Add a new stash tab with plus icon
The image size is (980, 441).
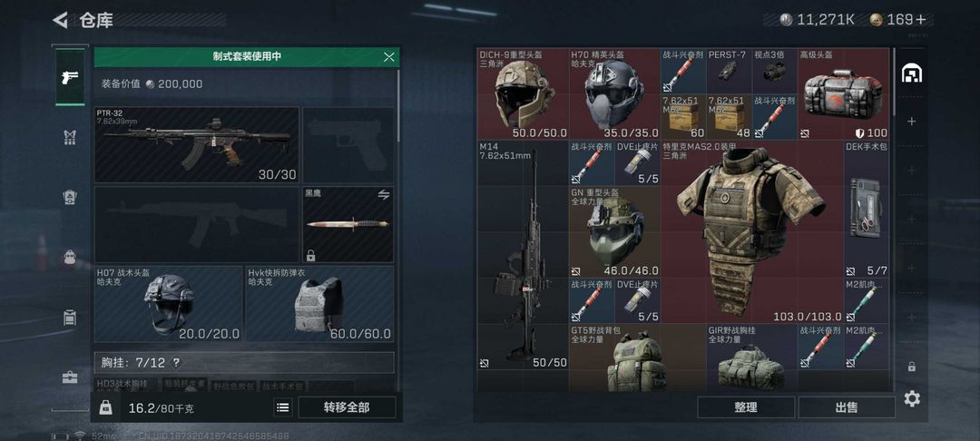pos(912,122)
